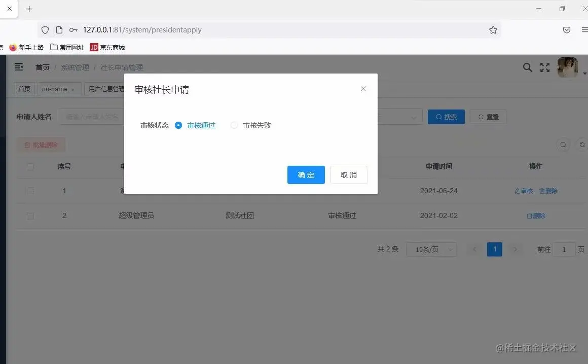588x364 pixels.
Task: Close the current browser tab
Action: [x=10, y=9]
